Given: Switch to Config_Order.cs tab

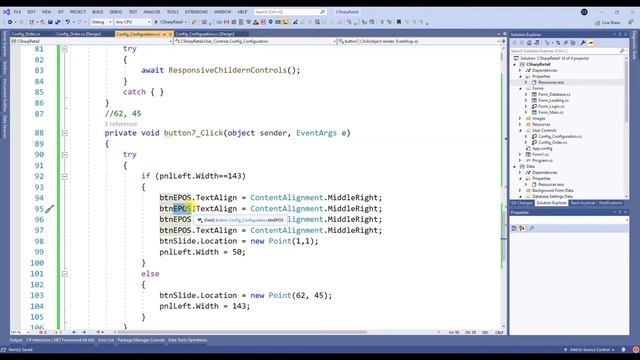Looking at the screenshot, I should tap(26, 34).
